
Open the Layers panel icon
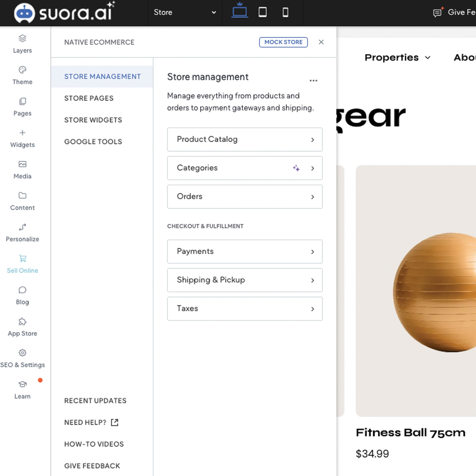click(x=22, y=38)
